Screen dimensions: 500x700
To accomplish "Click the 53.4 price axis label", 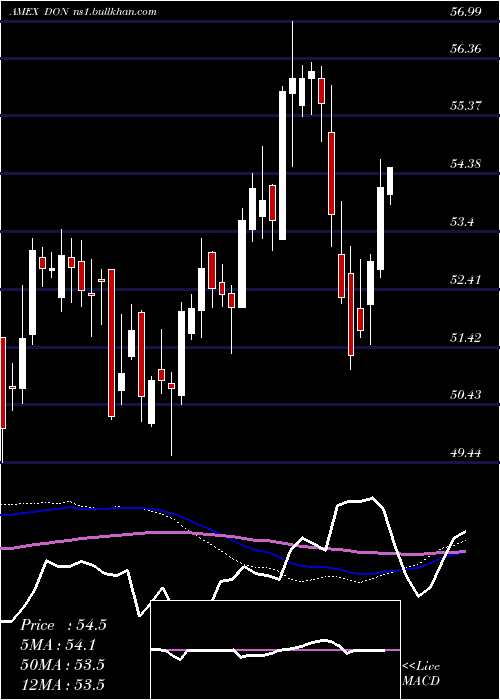I will (462, 221).
